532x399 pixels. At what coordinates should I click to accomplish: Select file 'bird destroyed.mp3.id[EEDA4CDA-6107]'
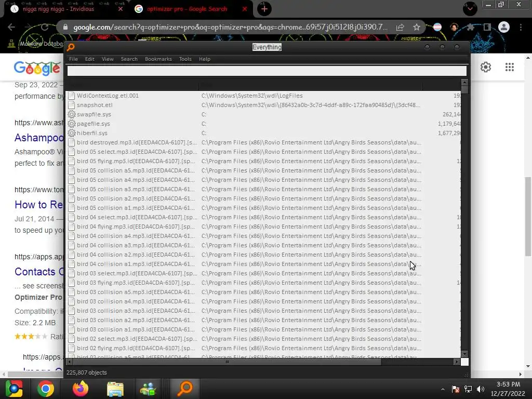click(137, 142)
